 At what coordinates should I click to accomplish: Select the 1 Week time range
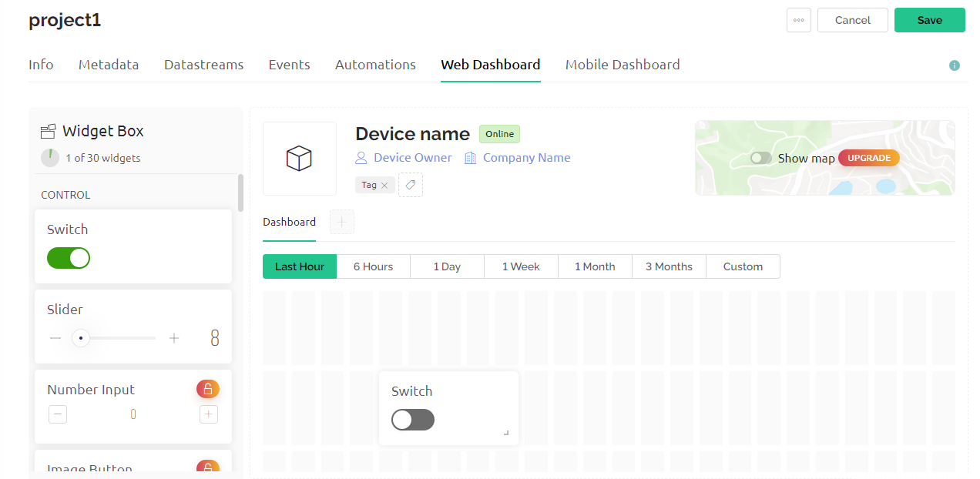click(x=521, y=266)
